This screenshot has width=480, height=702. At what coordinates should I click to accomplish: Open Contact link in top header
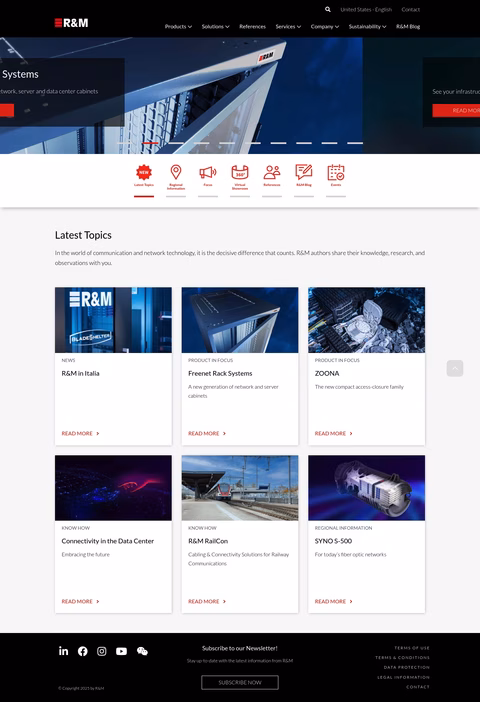(411, 9)
